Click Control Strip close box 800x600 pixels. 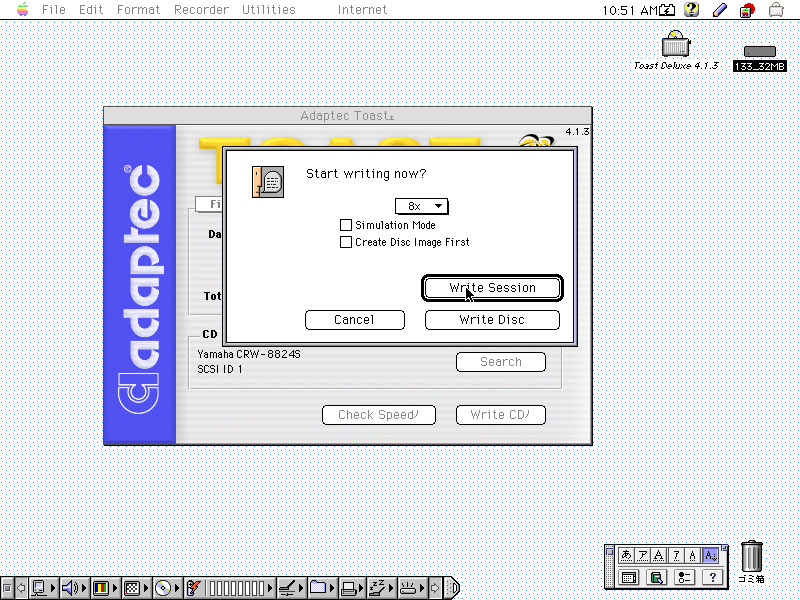coord(7,588)
